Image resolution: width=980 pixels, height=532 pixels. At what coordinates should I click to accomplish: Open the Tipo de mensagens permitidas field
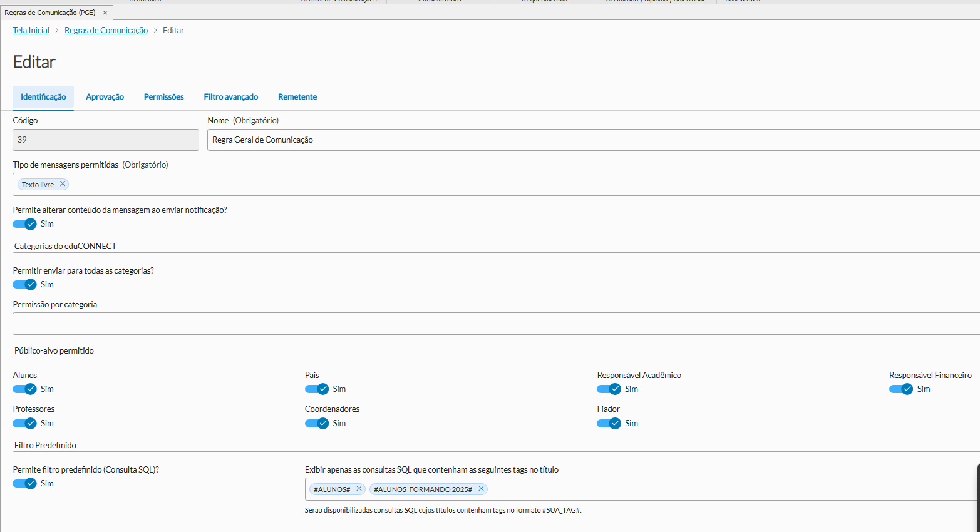point(520,184)
